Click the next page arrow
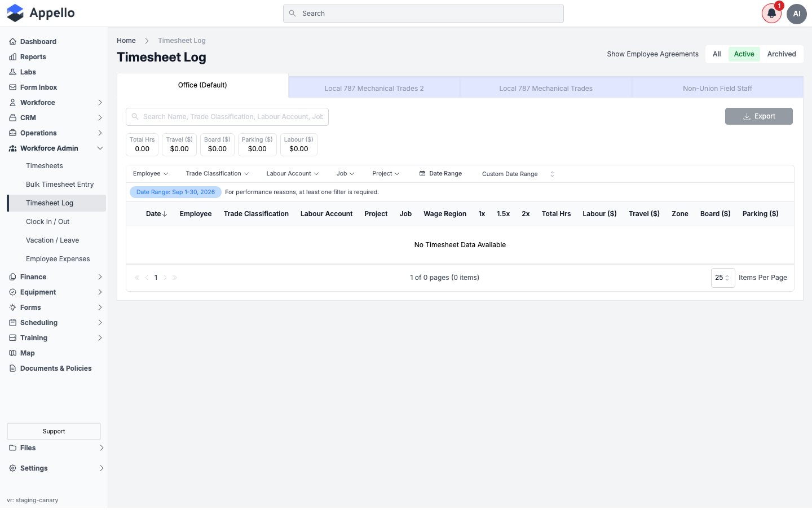The image size is (812, 518). click(165, 278)
